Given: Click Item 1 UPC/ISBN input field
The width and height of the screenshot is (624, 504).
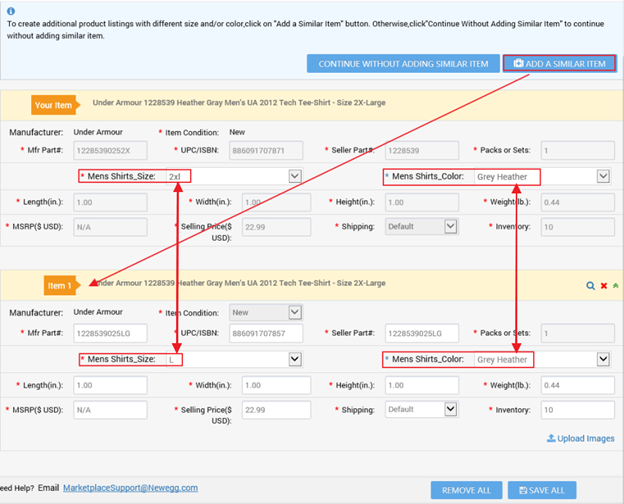Looking at the screenshot, I should click(x=266, y=333).
